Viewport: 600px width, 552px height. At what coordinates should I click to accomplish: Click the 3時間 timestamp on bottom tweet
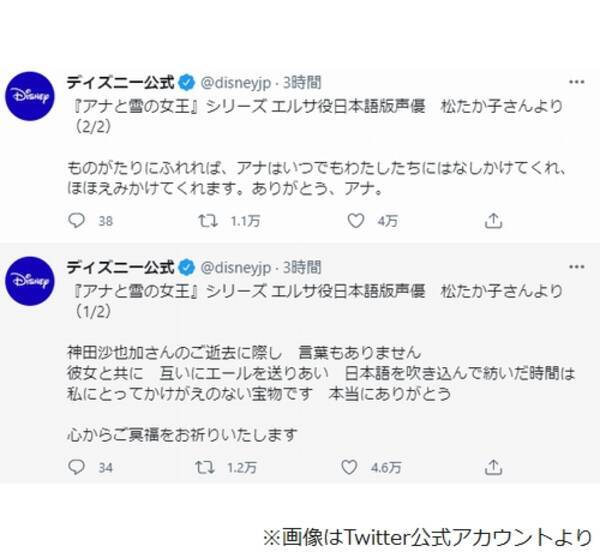(x=301, y=266)
